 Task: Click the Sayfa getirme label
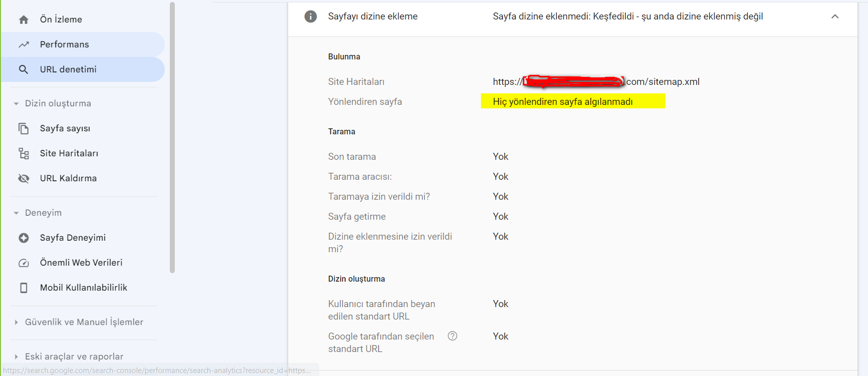point(357,216)
